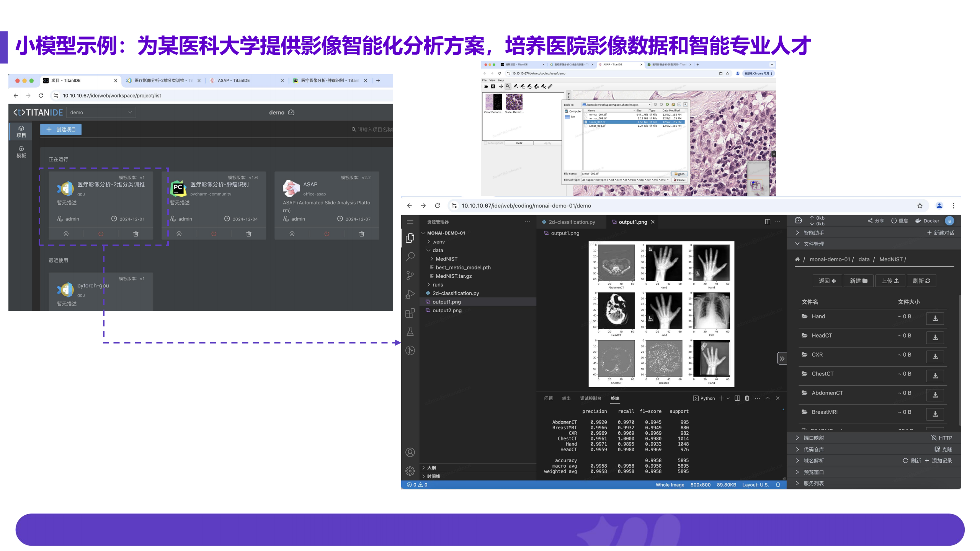The width and height of the screenshot is (980, 551).
Task: Click the kill terminal trash icon
Action: (x=747, y=398)
